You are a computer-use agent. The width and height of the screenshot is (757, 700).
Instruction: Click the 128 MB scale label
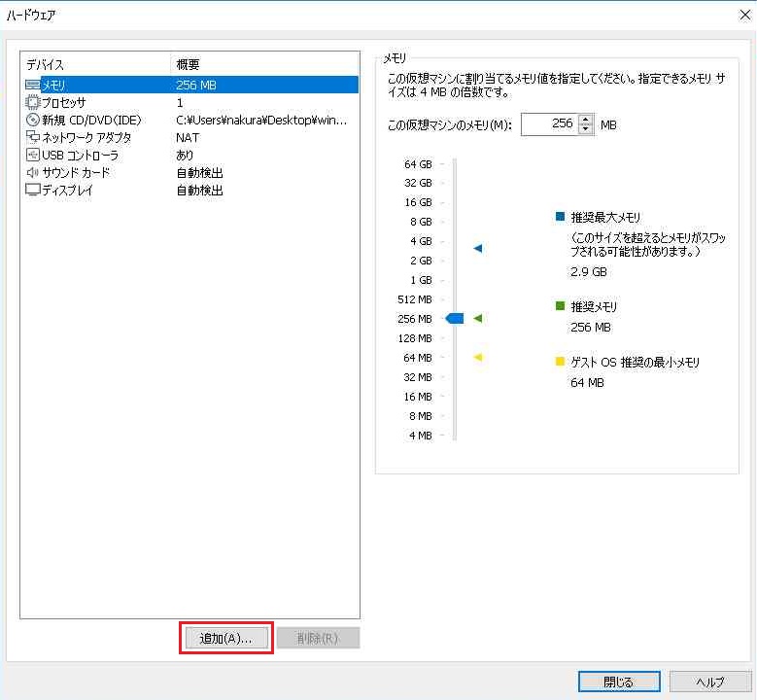415,338
